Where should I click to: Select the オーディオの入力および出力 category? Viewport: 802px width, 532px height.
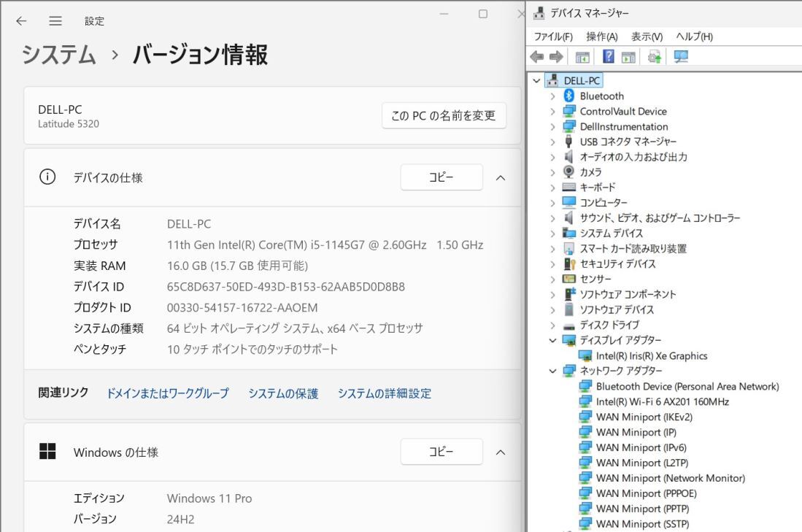633,157
